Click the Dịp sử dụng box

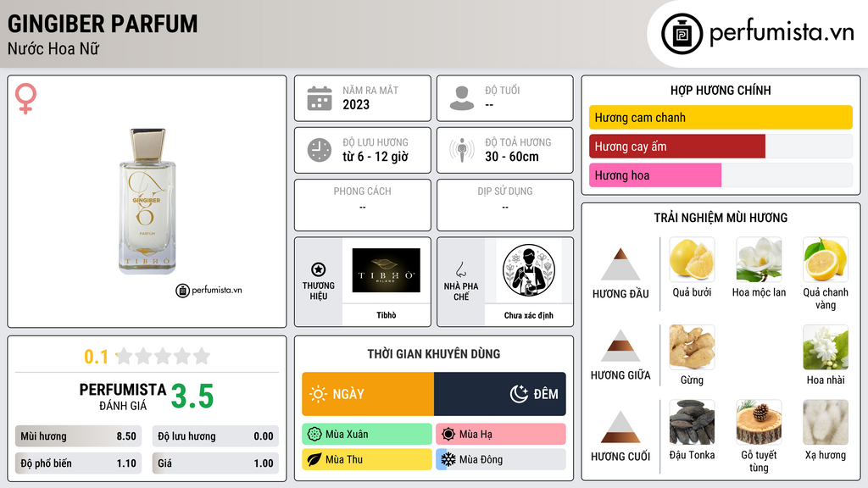pos(505,205)
